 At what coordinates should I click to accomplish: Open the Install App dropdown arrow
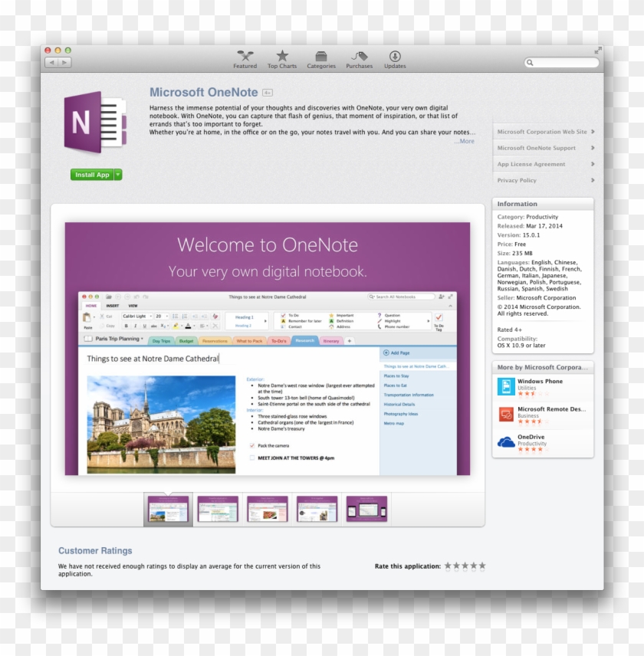pos(118,175)
